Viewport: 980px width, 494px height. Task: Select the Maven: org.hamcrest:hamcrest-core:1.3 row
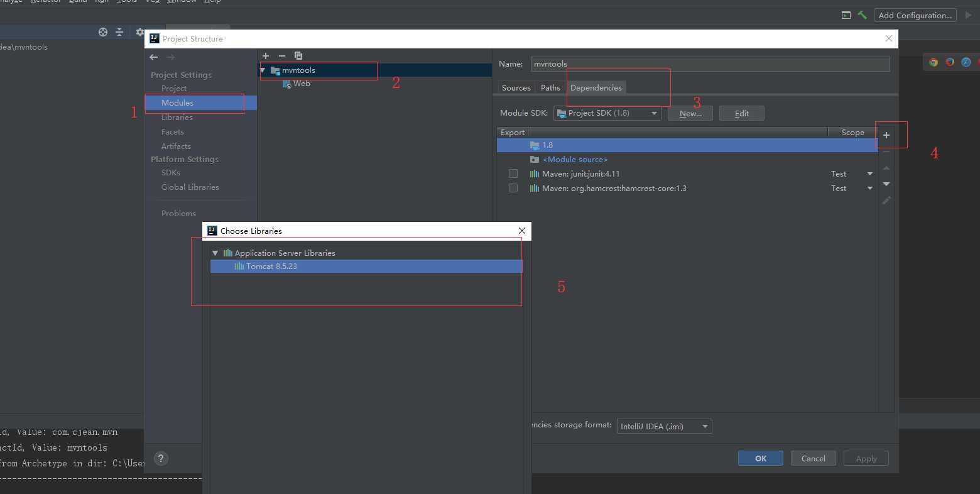pos(687,189)
